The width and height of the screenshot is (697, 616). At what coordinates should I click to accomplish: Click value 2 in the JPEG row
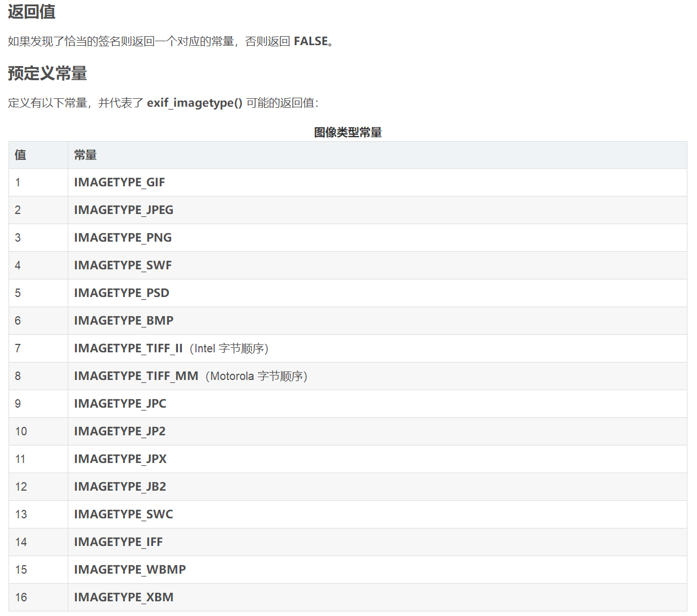pyautogui.click(x=18, y=210)
